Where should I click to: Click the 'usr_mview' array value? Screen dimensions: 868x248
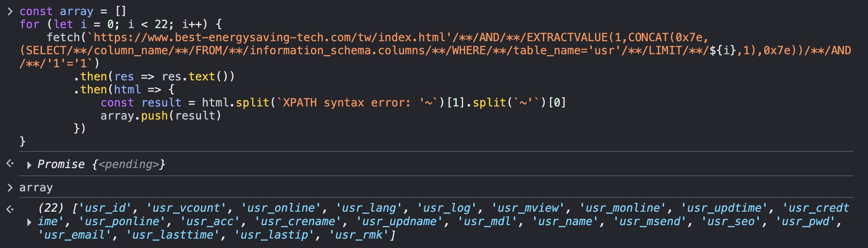(x=528, y=208)
